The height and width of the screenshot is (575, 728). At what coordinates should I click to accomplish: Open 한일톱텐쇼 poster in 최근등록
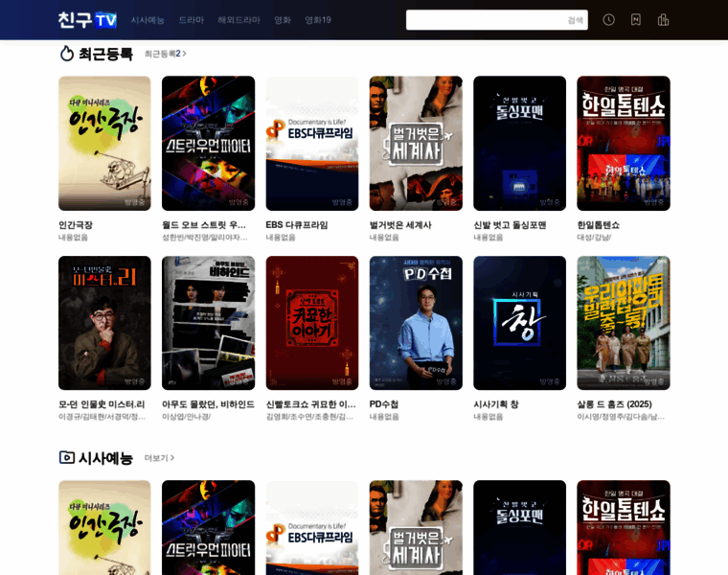(624, 144)
